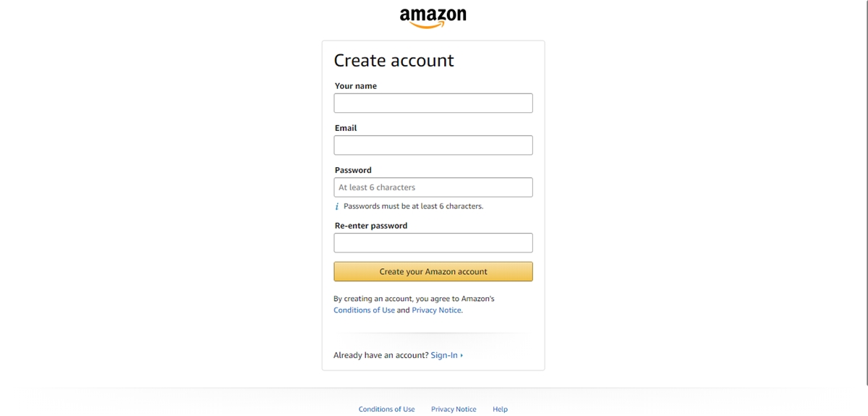This screenshot has height=416, width=868.
Task: Focus the Re-enter password field
Action: click(433, 242)
